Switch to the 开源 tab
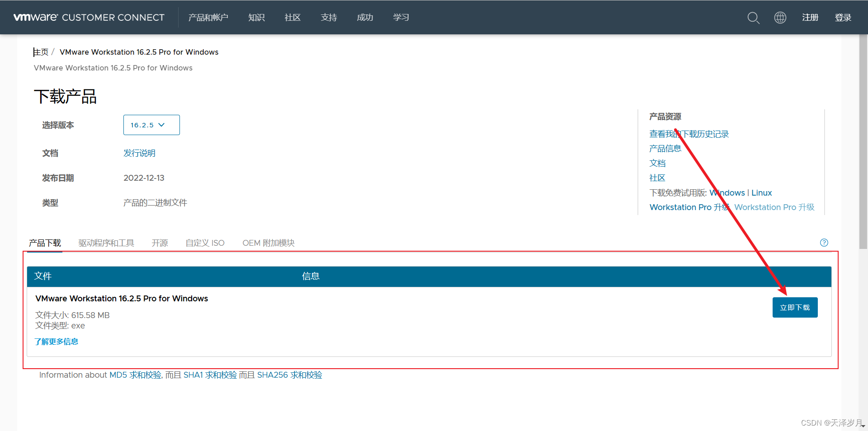The height and width of the screenshot is (431, 868). click(x=160, y=243)
